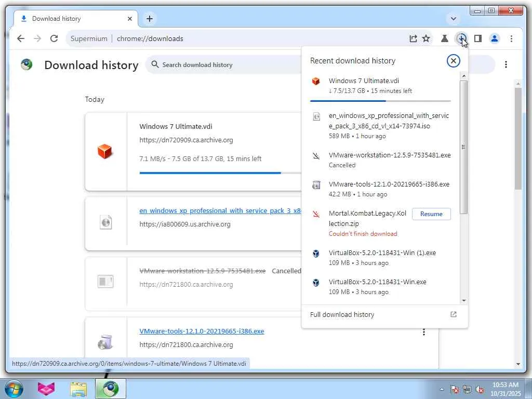Click the Action Center flag tray icon
Image resolution: width=532 pixels, height=399 pixels.
[x=454, y=390]
